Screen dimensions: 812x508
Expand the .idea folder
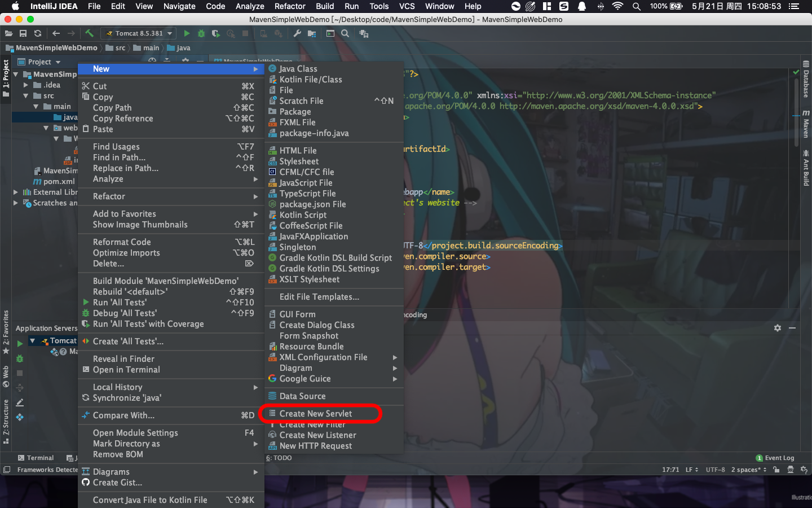[26, 85]
